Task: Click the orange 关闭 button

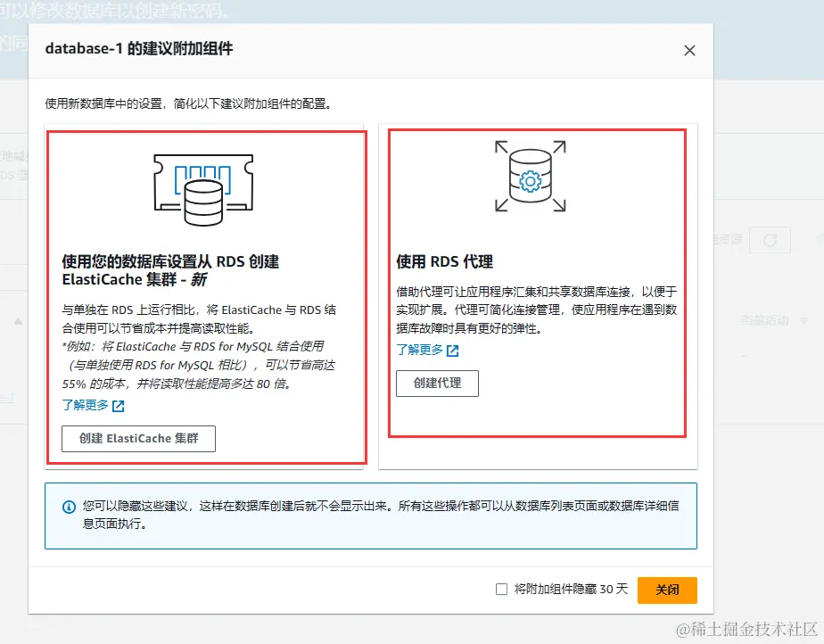Action: pyautogui.click(x=667, y=590)
